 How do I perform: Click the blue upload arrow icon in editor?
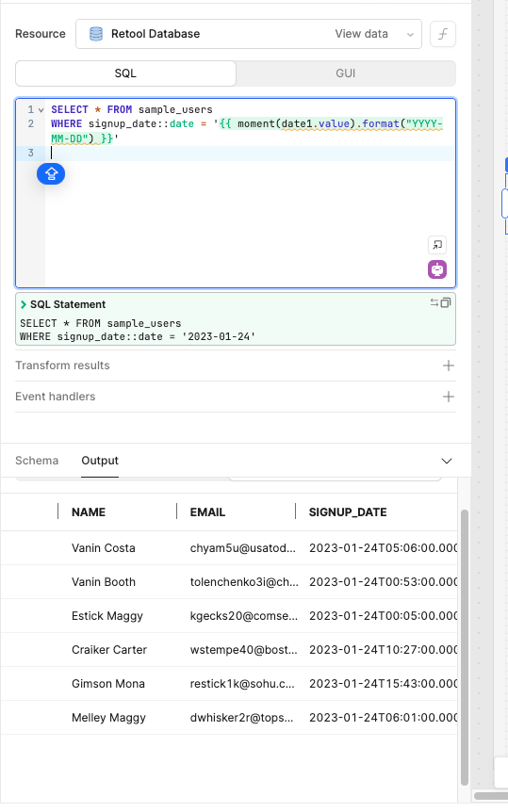point(51,174)
